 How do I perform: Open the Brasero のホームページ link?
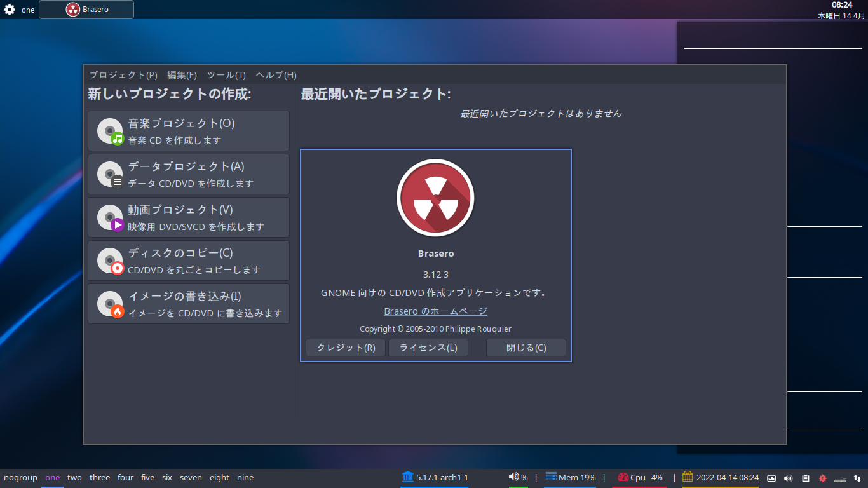click(x=436, y=311)
